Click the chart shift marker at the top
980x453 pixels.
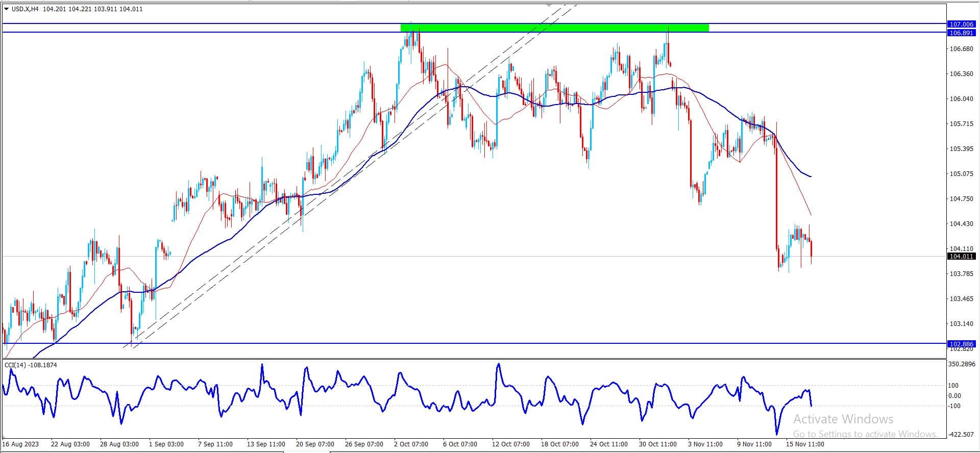pos(549,5)
